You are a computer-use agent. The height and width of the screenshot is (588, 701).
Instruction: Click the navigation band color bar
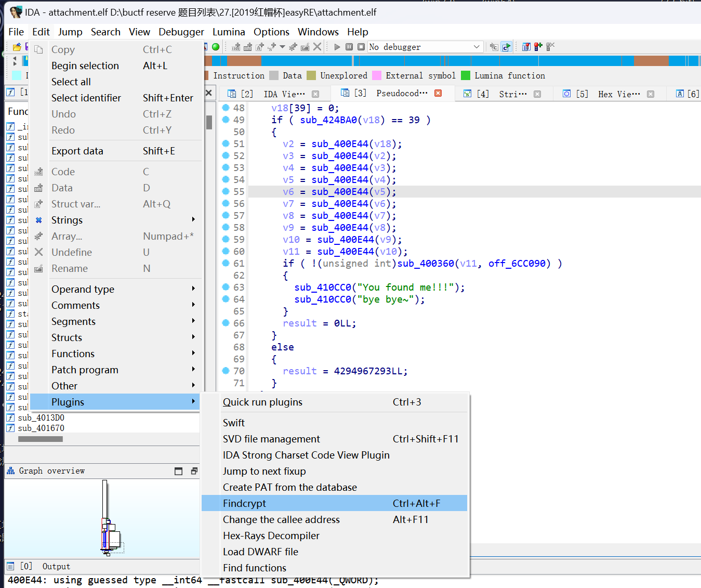[x=453, y=61]
